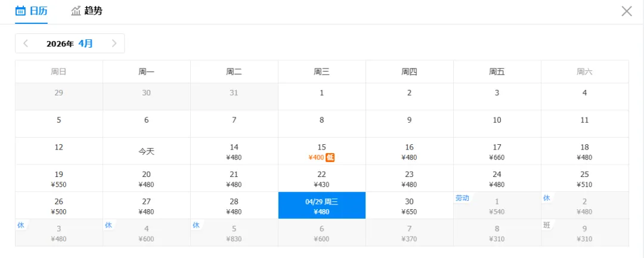Close the price calendar panel
Image resolution: width=644 pixels, height=258 pixels.
[x=626, y=11]
